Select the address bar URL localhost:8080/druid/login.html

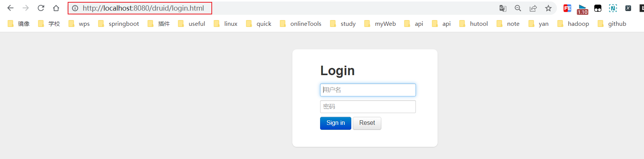[143, 8]
